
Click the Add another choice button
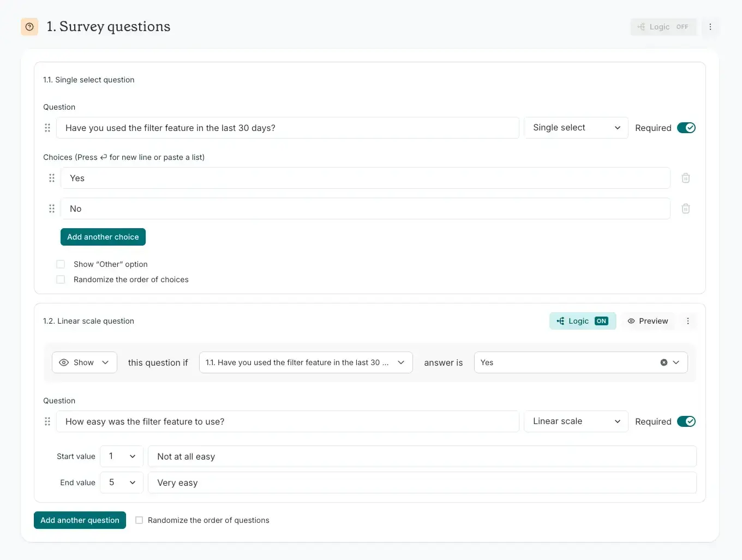[103, 237]
